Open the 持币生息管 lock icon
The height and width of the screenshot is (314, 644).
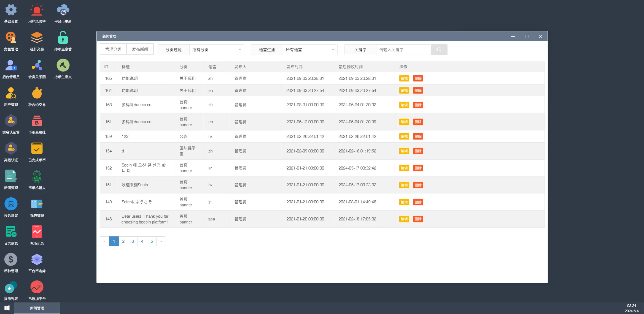tap(63, 38)
